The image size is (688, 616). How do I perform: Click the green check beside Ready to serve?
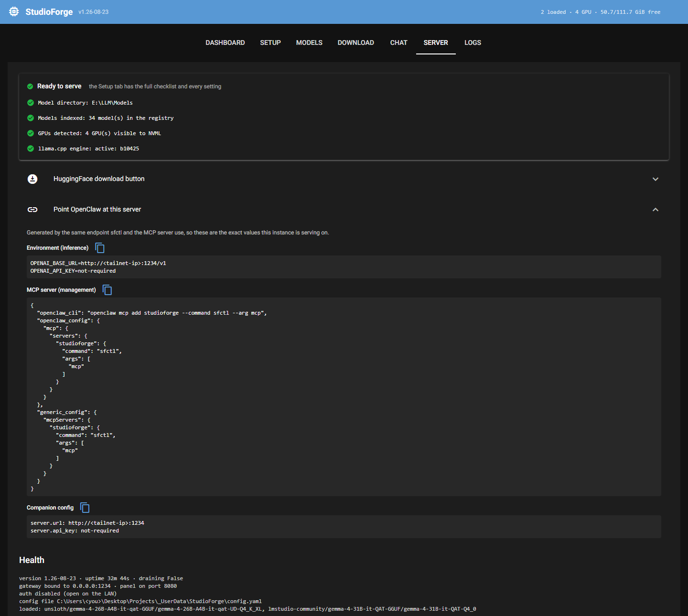(30, 86)
